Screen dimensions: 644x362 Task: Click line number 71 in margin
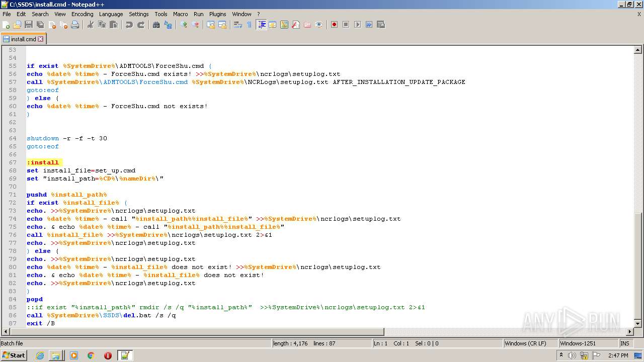13,195
